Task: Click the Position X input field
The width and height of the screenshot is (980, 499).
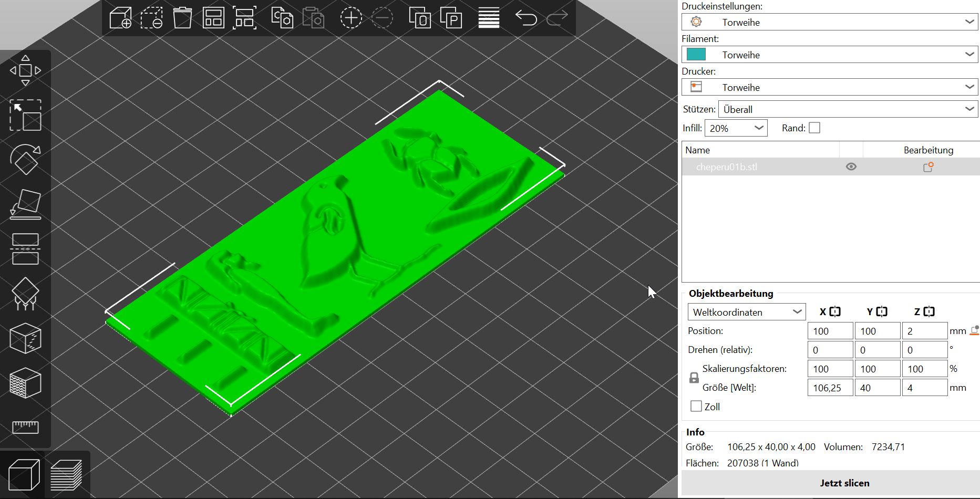Action: (830, 331)
